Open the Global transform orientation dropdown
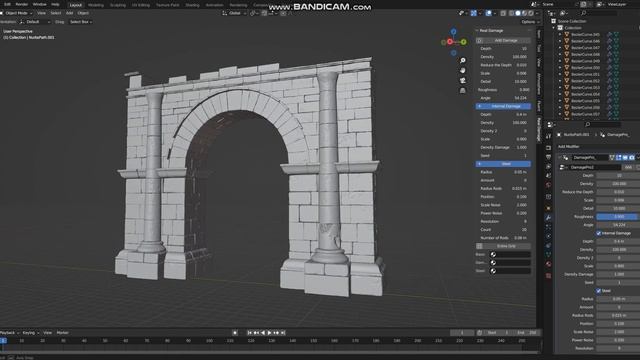This screenshot has height=360, width=640. coord(234,13)
